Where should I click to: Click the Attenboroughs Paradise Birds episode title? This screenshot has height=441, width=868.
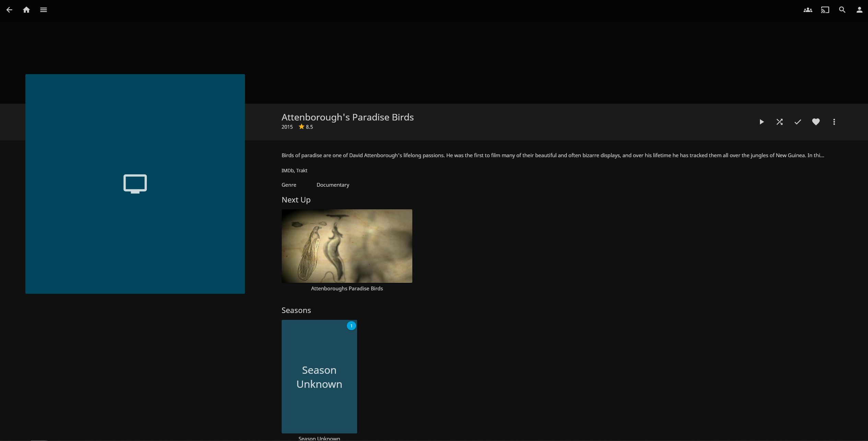tap(347, 289)
